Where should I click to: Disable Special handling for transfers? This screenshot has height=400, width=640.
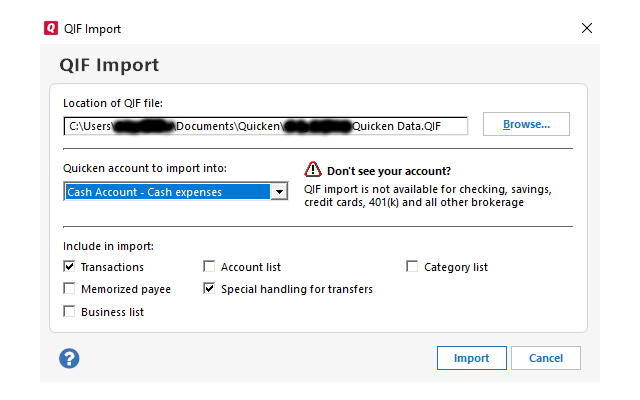[x=209, y=289]
